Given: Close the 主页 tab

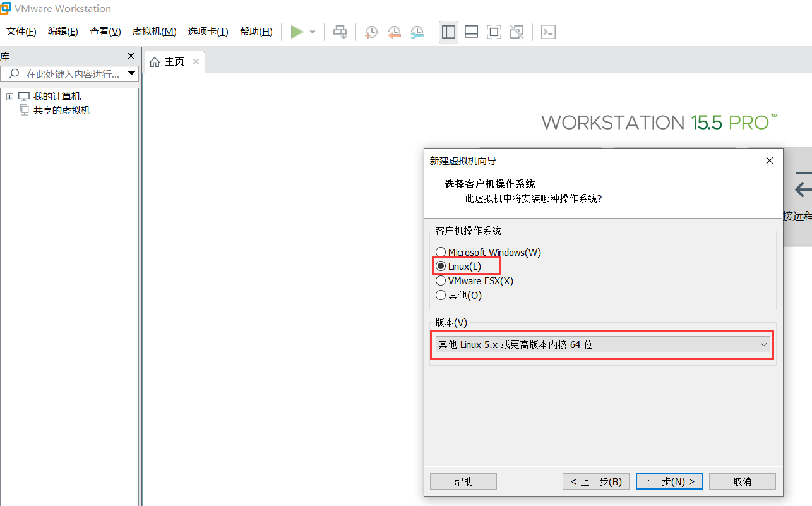Looking at the screenshot, I should click(196, 62).
